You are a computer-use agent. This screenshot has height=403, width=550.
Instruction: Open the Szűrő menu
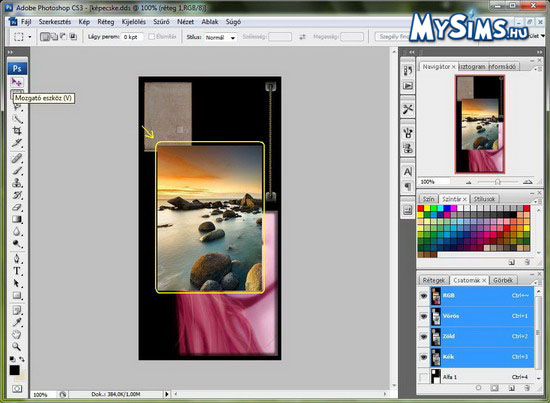[161, 22]
